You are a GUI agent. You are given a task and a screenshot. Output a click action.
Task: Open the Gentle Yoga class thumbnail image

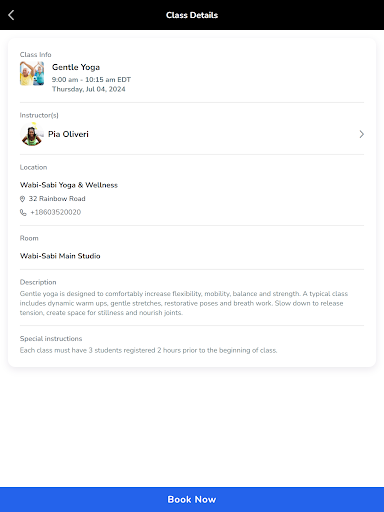point(32,73)
